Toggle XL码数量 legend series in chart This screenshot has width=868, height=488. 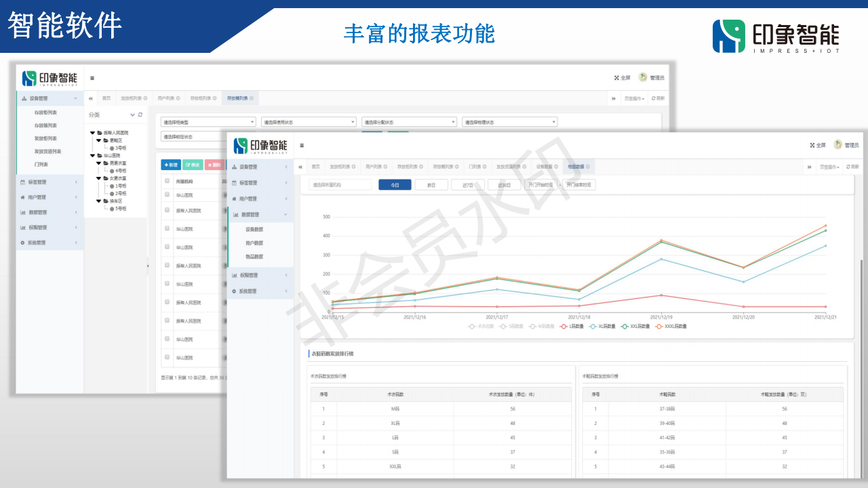(604, 326)
